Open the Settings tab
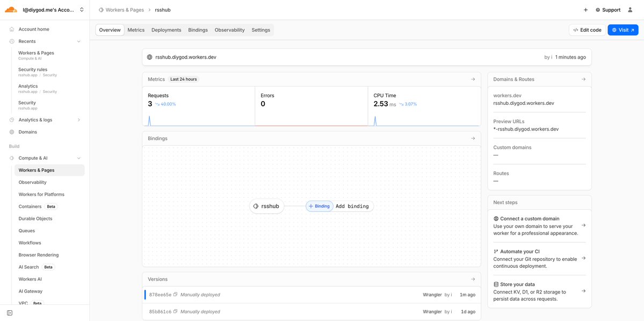 [261, 30]
